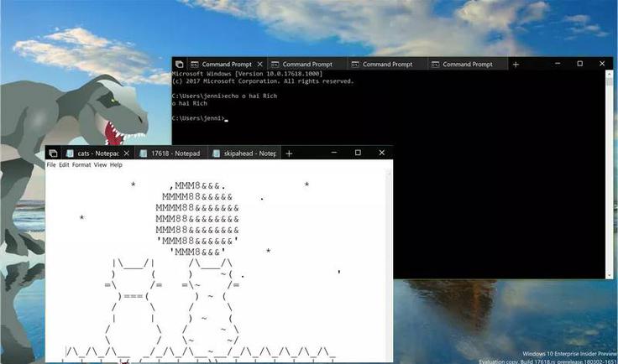Close the first Command Prompt tab
Viewport: 618px width, 364px height.
pos(259,64)
